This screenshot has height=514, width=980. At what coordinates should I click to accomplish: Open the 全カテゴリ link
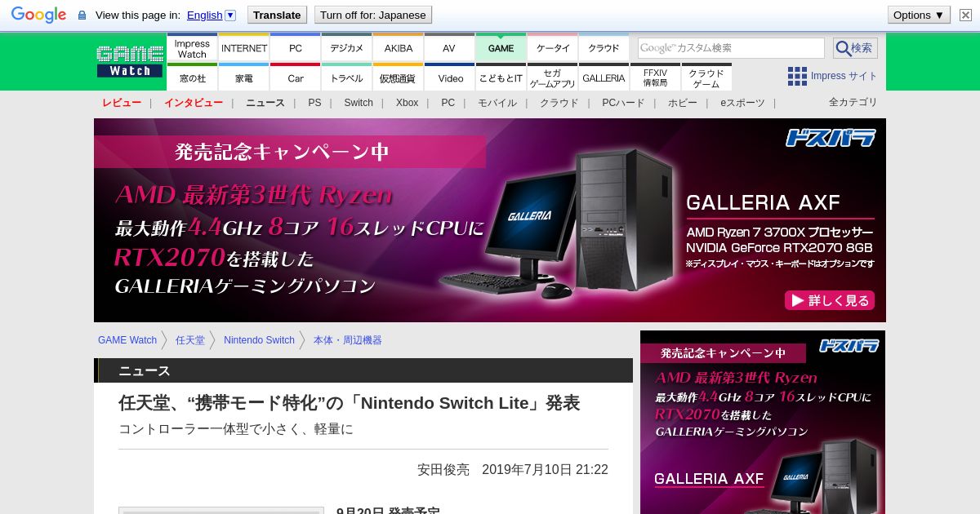853,102
